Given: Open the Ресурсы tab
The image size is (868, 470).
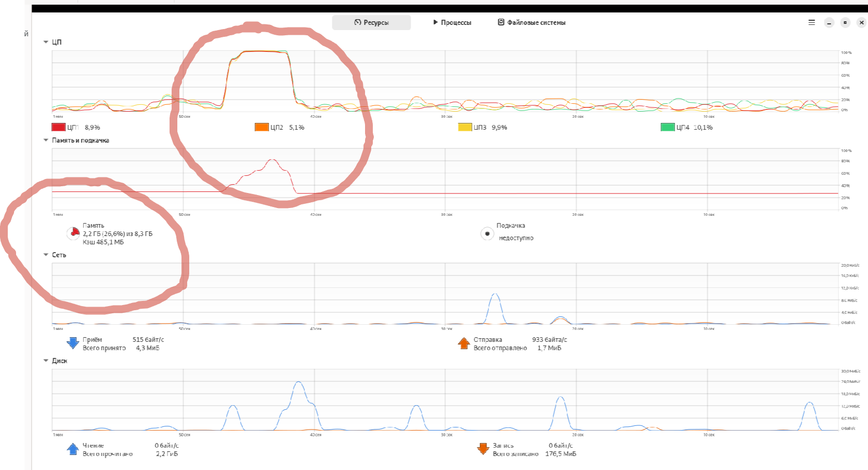Looking at the screenshot, I should pos(371,22).
